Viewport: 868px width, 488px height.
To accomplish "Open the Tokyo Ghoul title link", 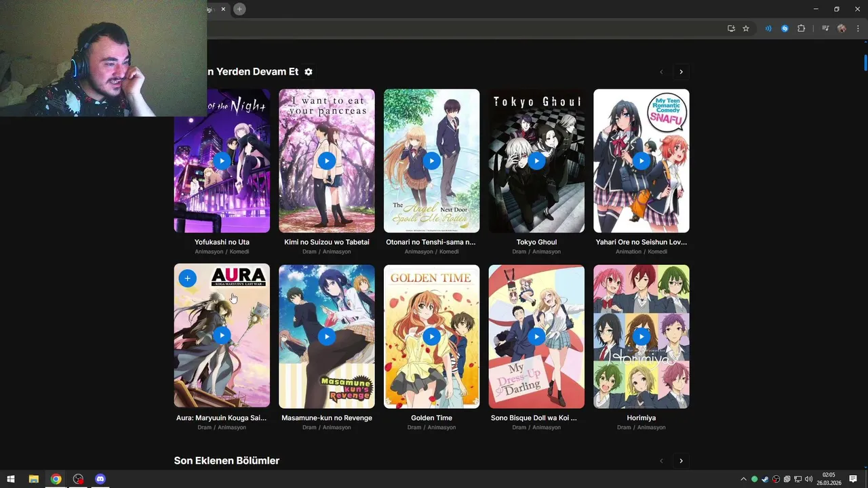I will 536,242.
